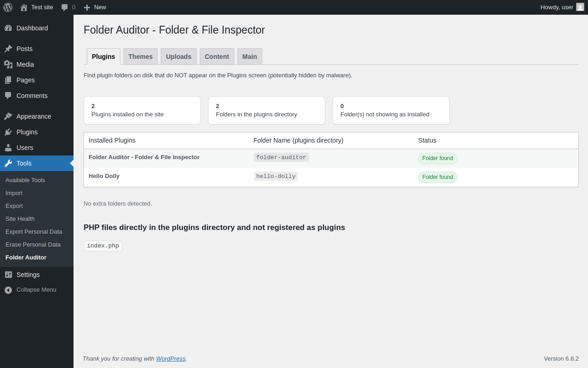Visit Test site from admin bar

(x=42, y=7)
